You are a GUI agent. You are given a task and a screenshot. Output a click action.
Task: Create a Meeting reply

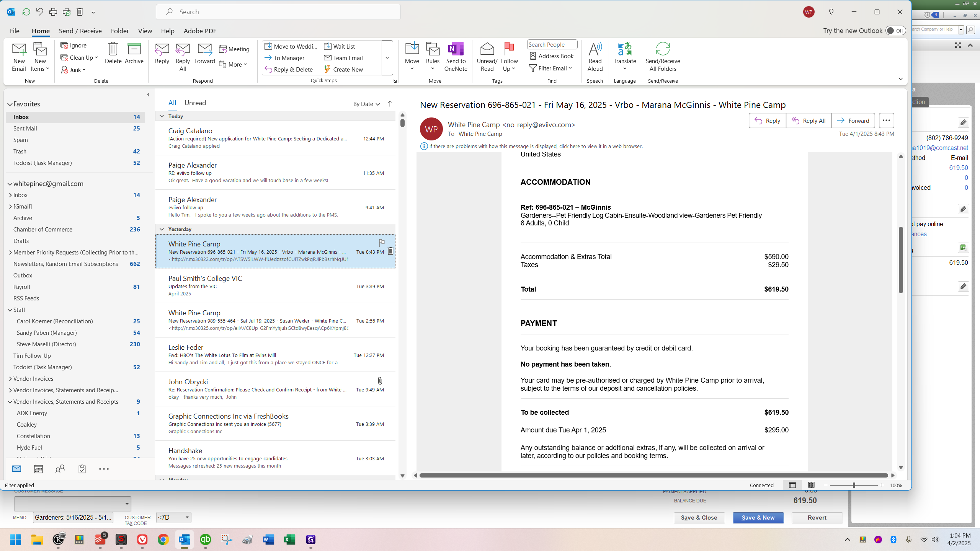pyautogui.click(x=234, y=49)
